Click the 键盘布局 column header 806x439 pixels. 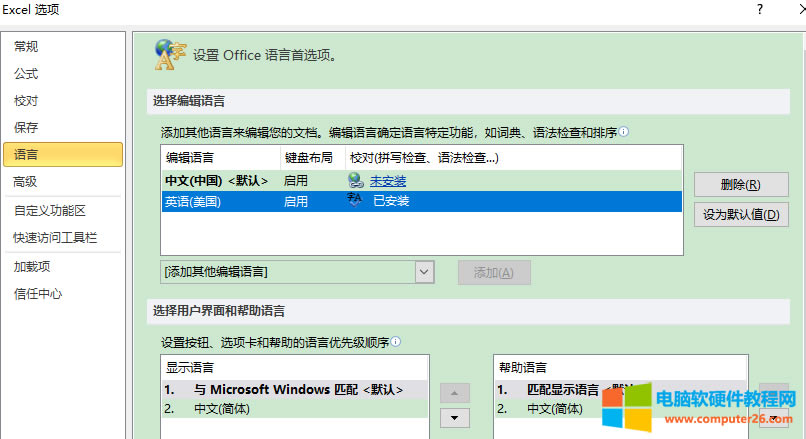coord(313,158)
